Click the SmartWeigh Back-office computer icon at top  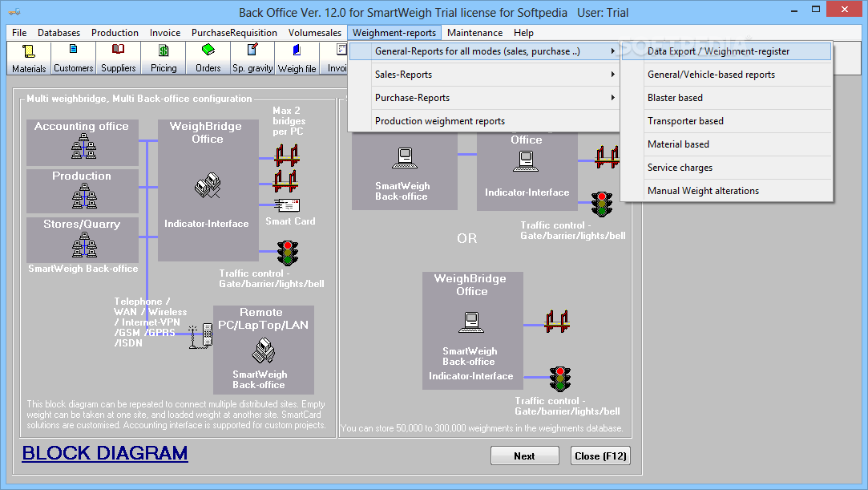[x=405, y=158]
